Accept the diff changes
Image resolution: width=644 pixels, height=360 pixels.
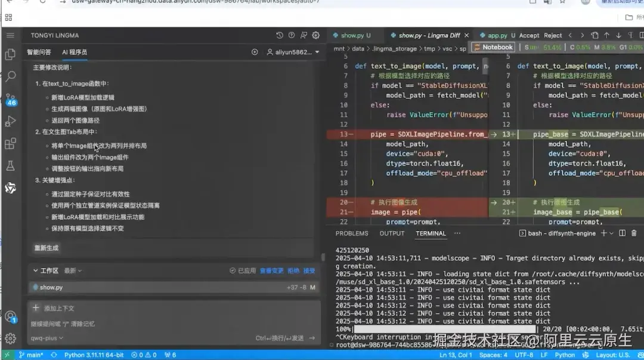529,35
